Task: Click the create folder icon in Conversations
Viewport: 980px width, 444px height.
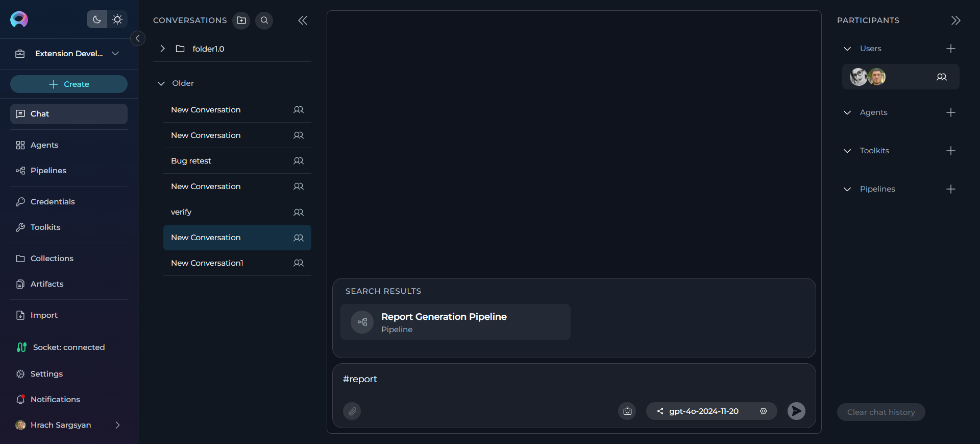Action: (x=241, y=20)
